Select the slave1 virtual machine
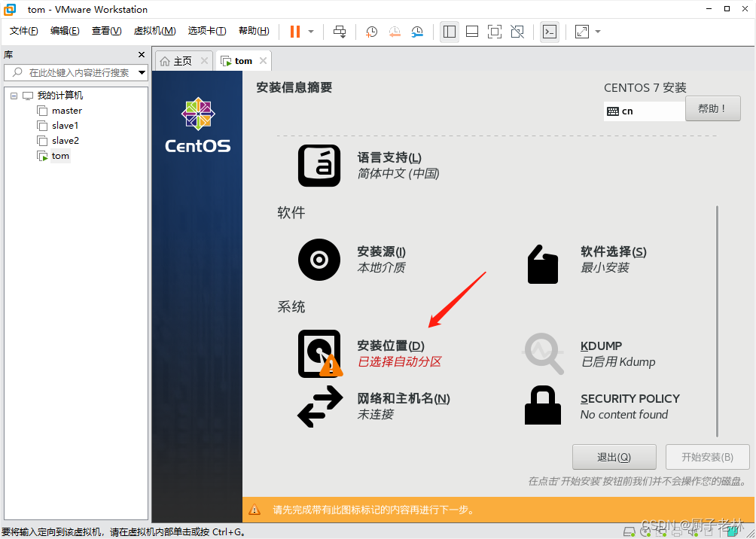Image resolution: width=756 pixels, height=539 pixels. 65,126
